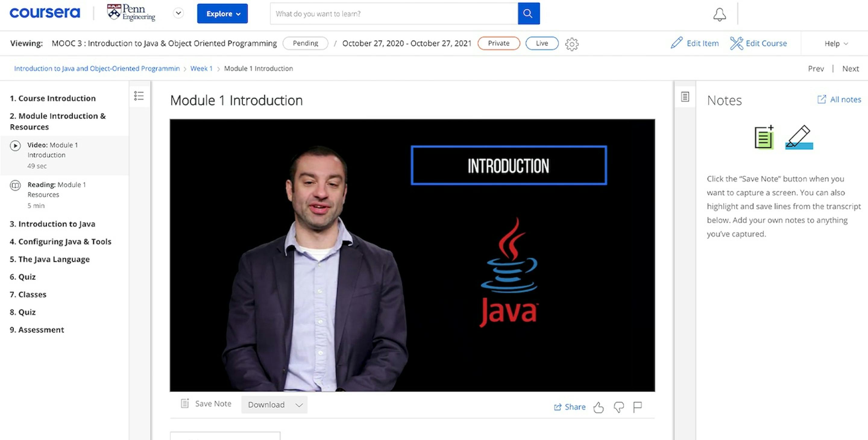Click the video player to play
Image resolution: width=868 pixels, height=440 pixels.
pyautogui.click(x=412, y=255)
